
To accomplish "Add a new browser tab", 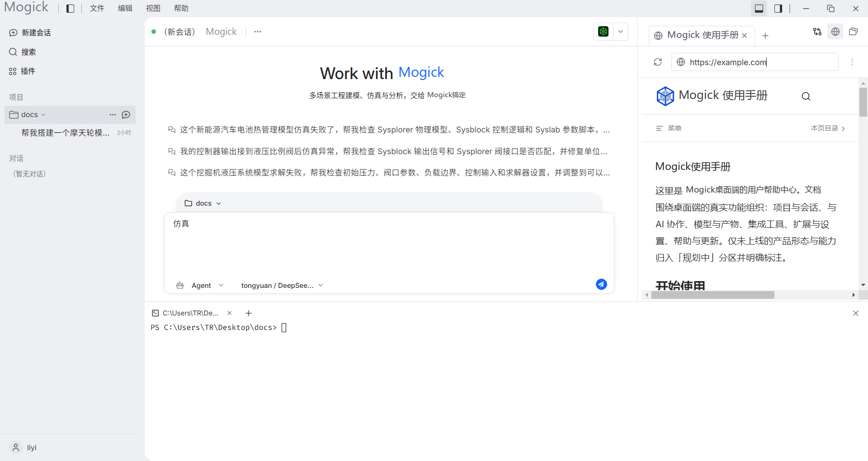I will (765, 36).
